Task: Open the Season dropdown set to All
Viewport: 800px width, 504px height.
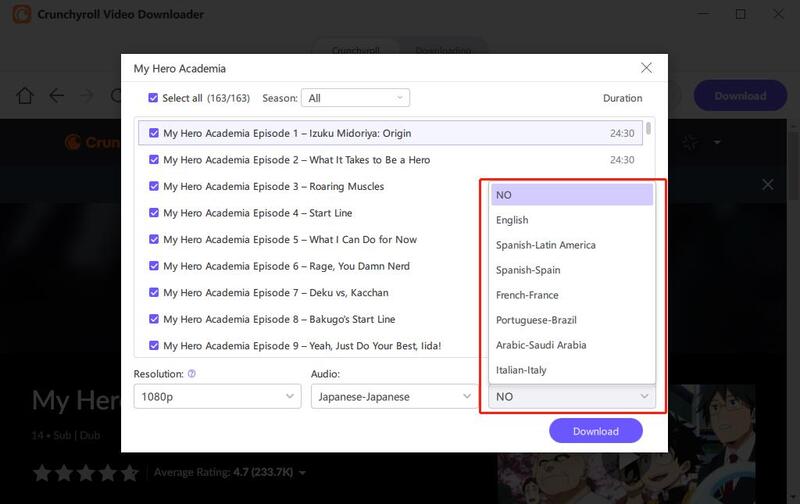Action: [355, 98]
